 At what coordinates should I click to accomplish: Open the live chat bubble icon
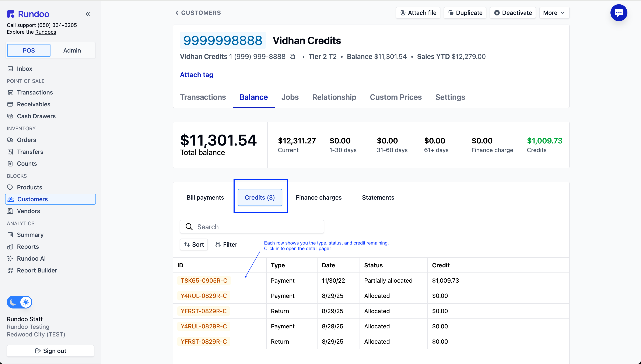[619, 13]
